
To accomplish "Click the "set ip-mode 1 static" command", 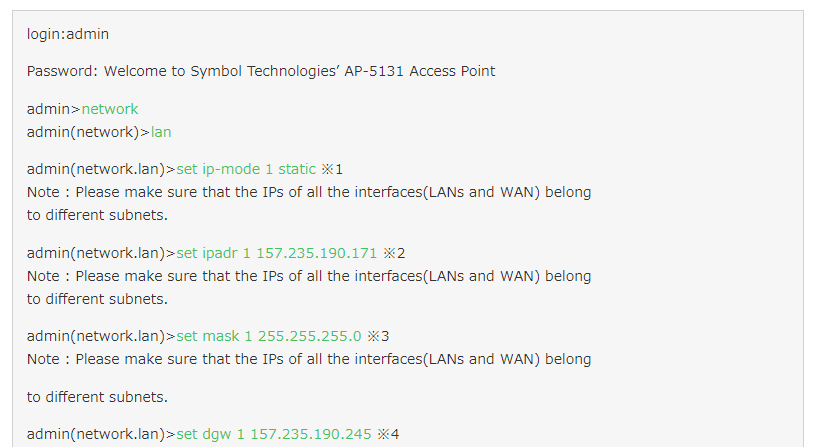I will pyautogui.click(x=246, y=169).
